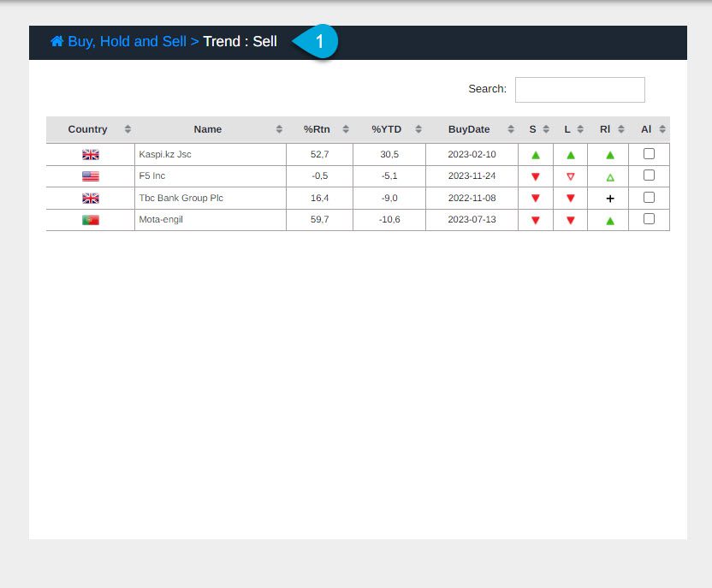
Task: Focus the Search input field
Action: tap(579, 90)
